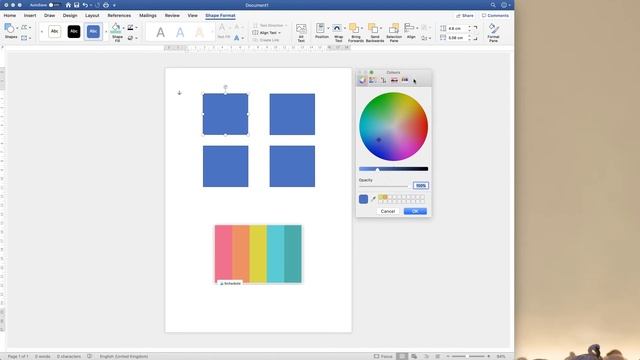
Task: Expand the Shapes dropdown arrow
Action: 17,28
